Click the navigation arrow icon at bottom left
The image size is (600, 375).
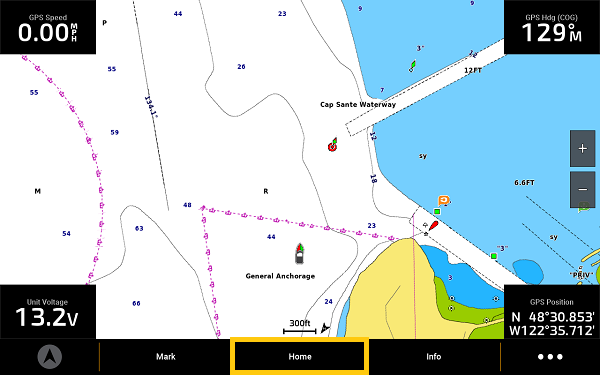[50, 357]
